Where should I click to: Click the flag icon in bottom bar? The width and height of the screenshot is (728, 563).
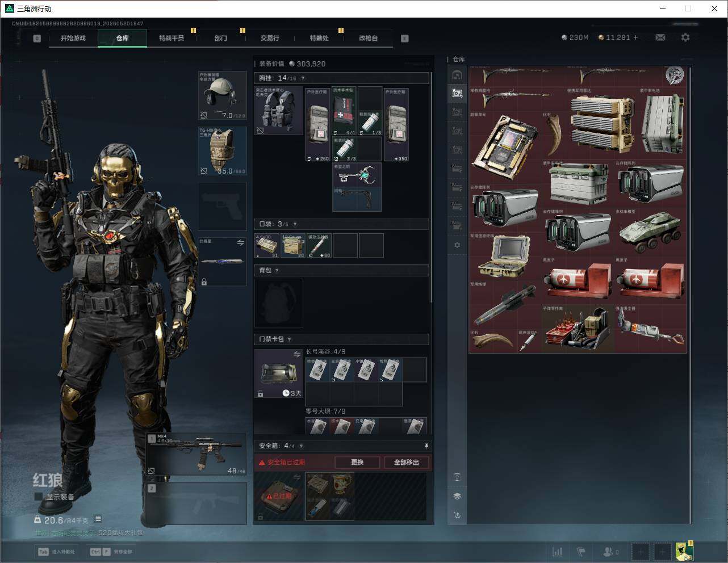coord(581,551)
